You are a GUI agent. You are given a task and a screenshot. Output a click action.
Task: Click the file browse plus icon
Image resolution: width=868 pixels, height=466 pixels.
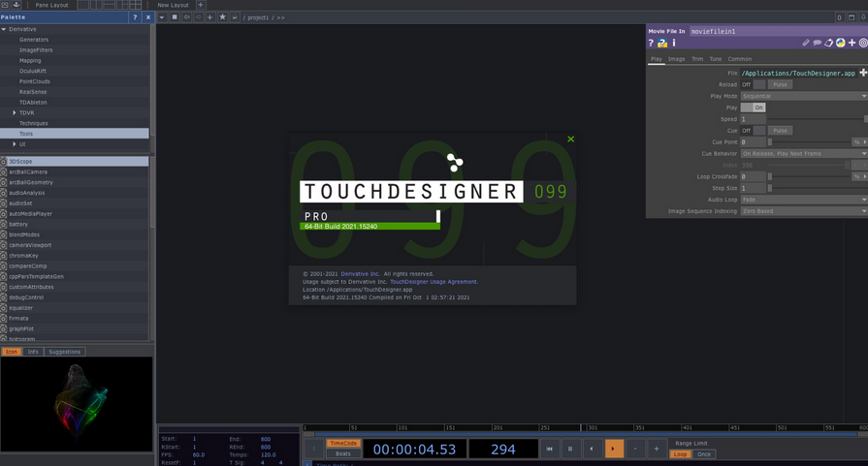click(862, 73)
